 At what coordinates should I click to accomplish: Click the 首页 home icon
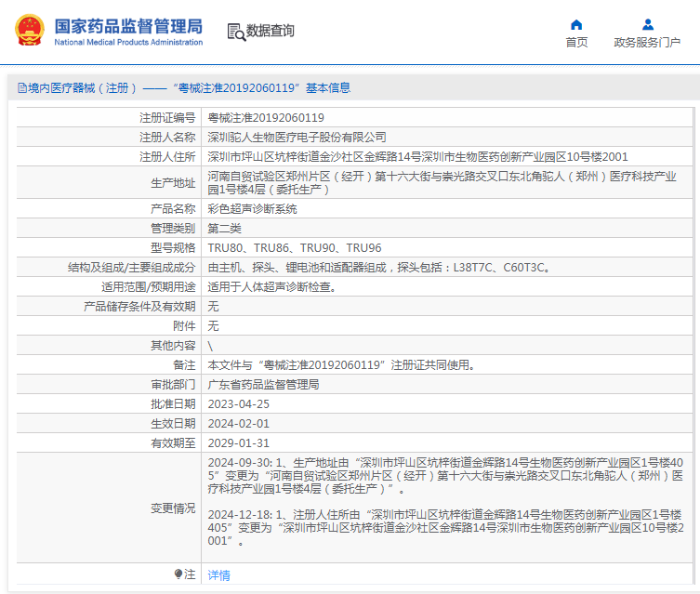[576, 24]
